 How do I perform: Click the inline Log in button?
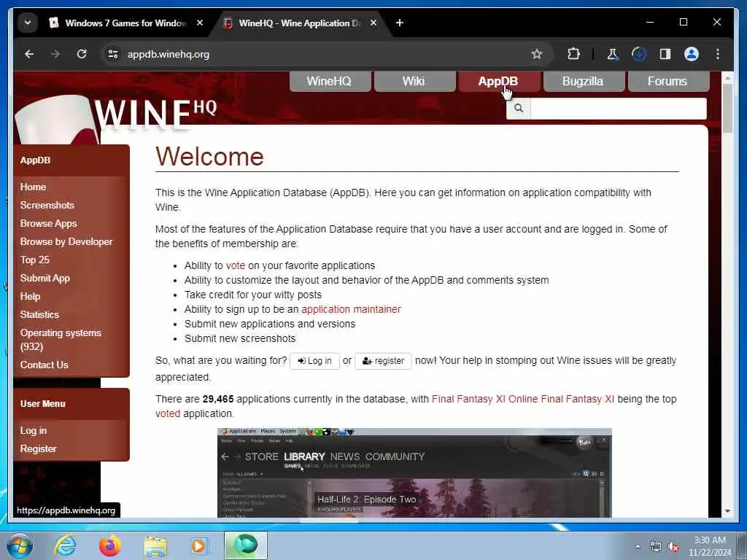(314, 361)
